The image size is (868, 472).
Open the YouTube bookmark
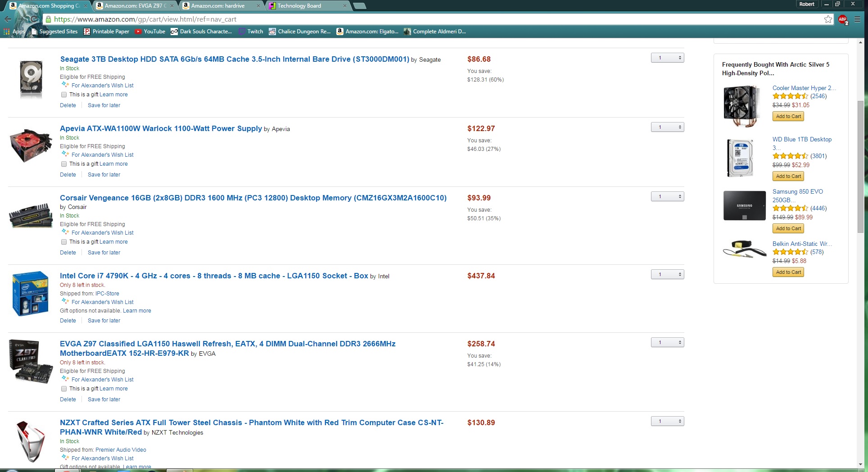[150, 32]
